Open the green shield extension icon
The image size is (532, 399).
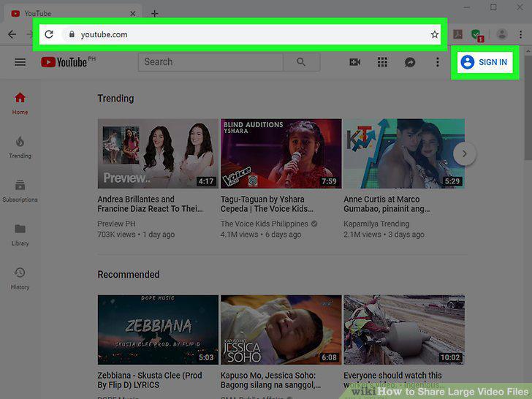pyautogui.click(x=476, y=35)
